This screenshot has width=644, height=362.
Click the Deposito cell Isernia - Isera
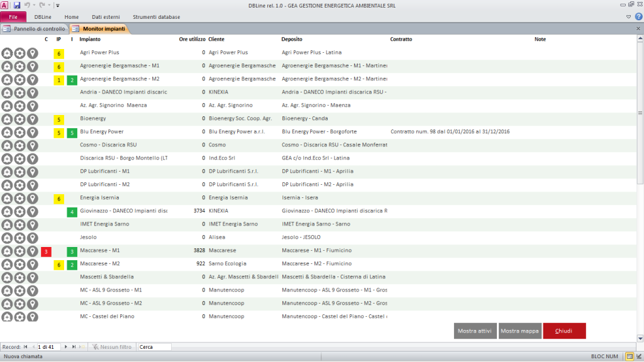tap(300, 197)
